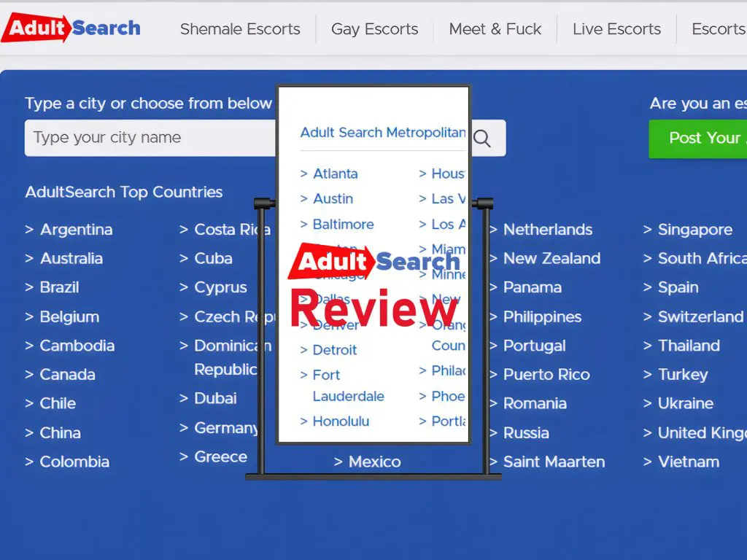
Task: Click the AdultSearch logo in the header
Action: pos(71,29)
